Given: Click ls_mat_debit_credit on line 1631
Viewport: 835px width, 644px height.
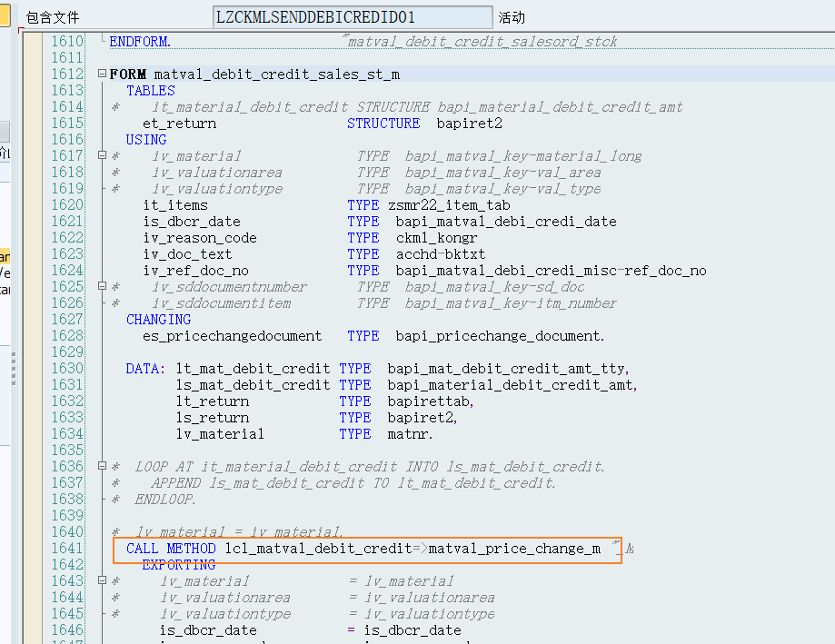Looking at the screenshot, I should pyautogui.click(x=253, y=385).
